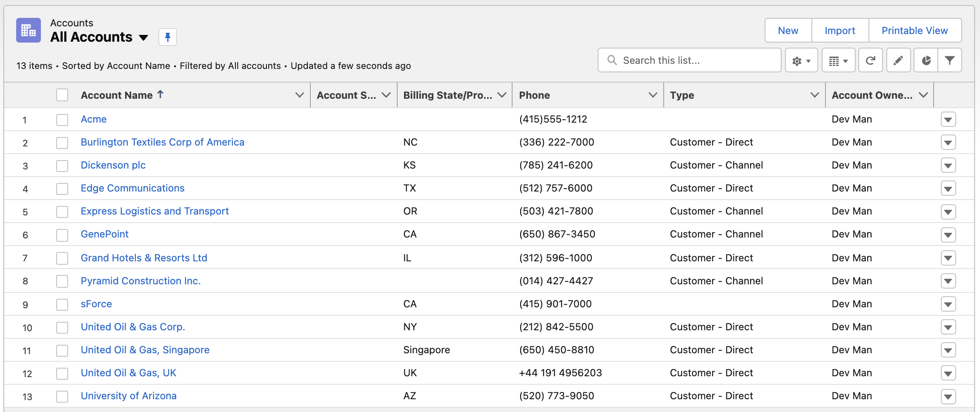Expand Account Owner column menu chevron

point(923,95)
